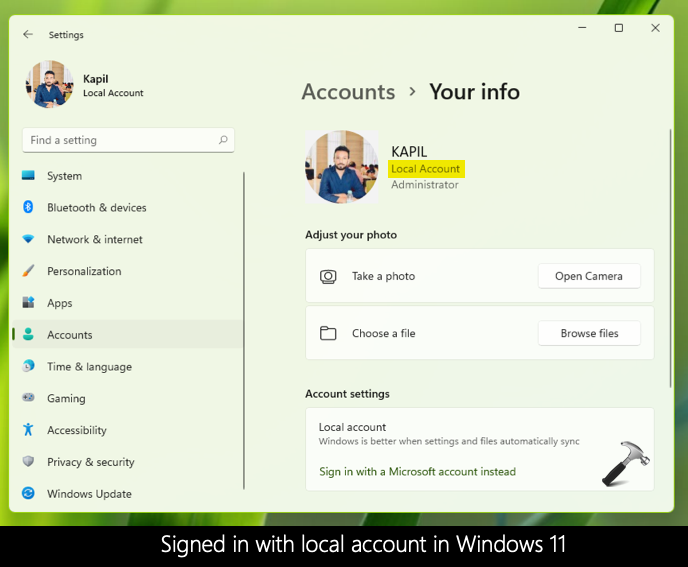
Task: Click the 'Settings' window title text
Action: [66, 35]
